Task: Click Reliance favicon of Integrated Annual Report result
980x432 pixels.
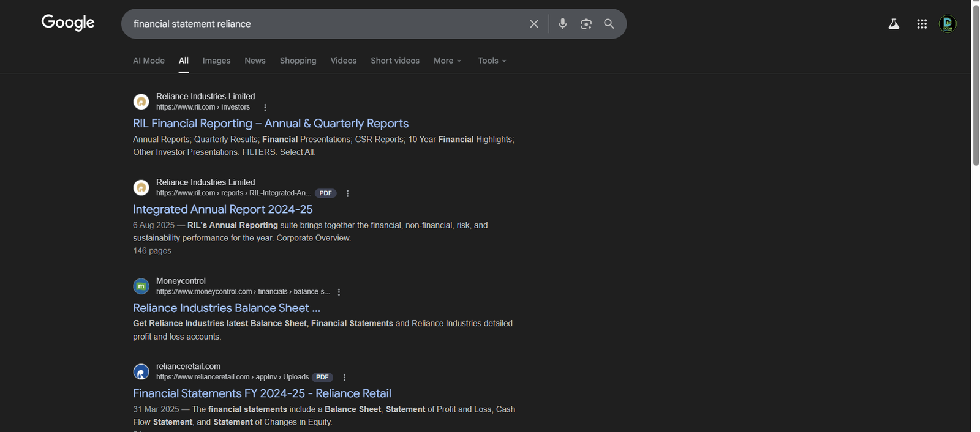Action: point(141,187)
